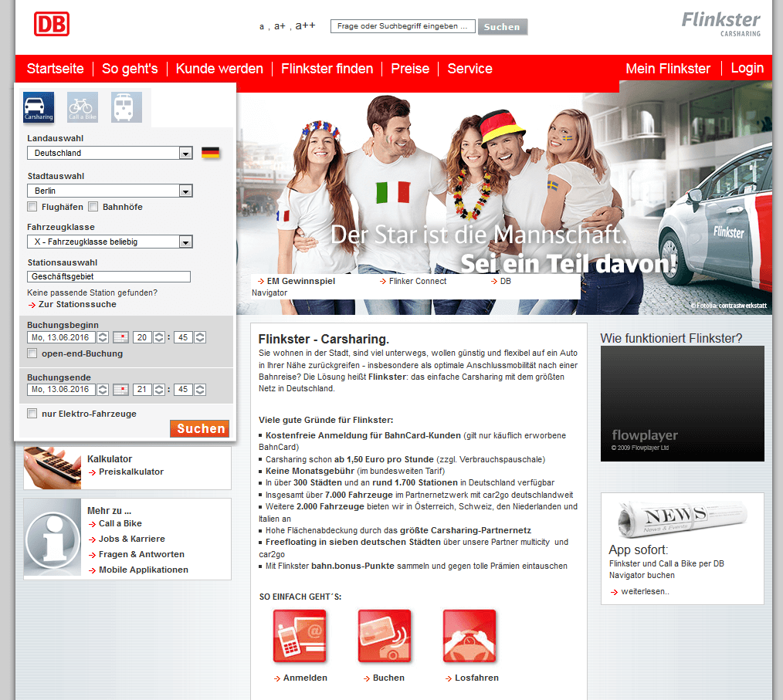
Task: Open calendar icon for Buchungsbeginn date
Action: [x=120, y=338]
